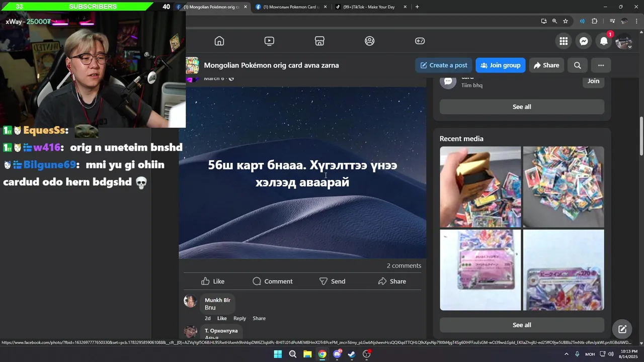This screenshot has height=362, width=644.
Task: Send the post via Send button
Action: [332, 281]
